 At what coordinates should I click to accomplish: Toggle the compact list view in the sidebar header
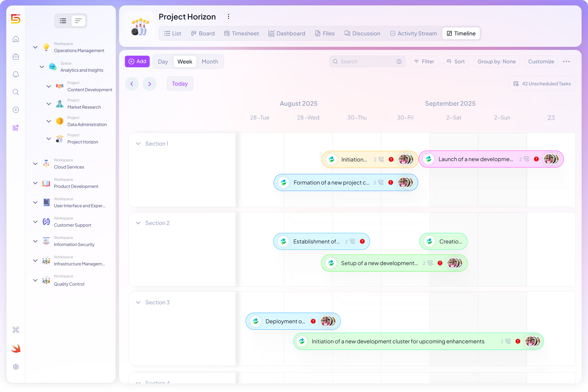tap(78, 21)
